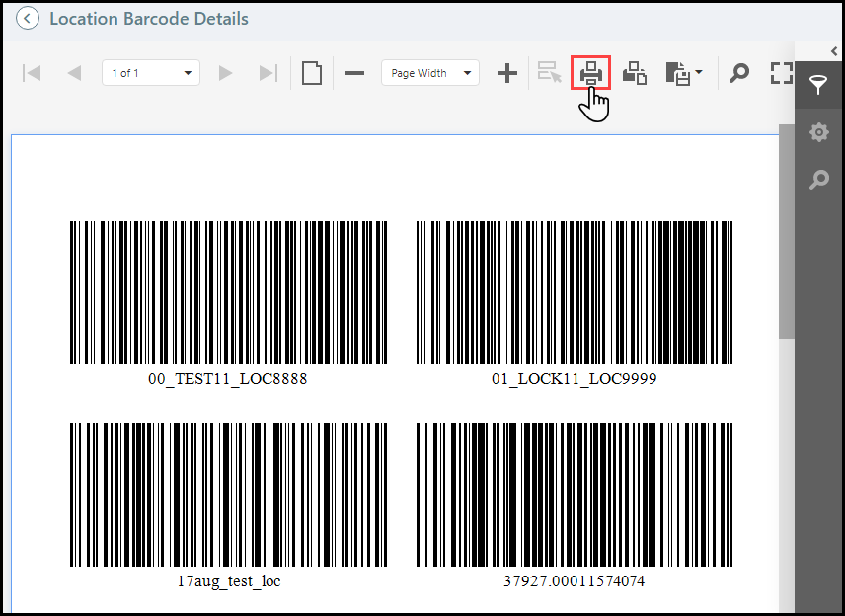Toggle multipage view mode
This screenshot has width=845, height=616.
(x=312, y=73)
